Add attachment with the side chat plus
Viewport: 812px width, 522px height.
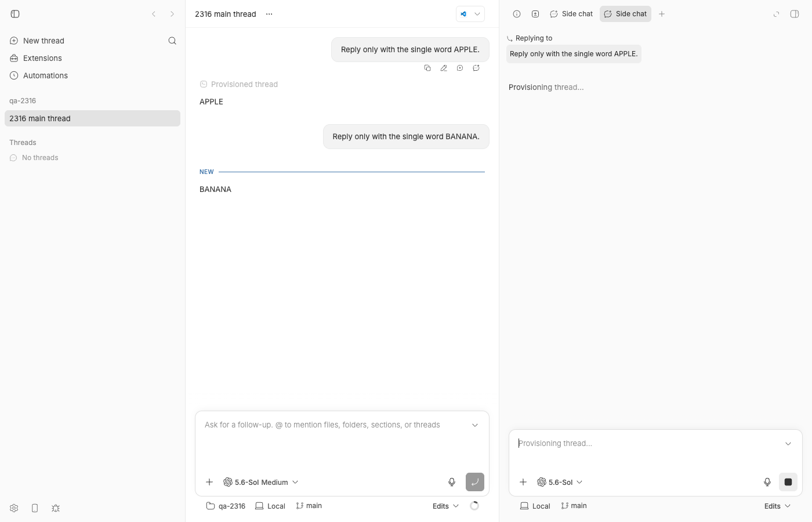click(523, 482)
